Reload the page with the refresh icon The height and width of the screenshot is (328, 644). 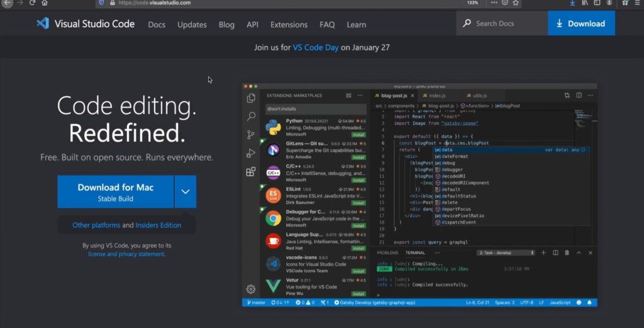(32, 3)
